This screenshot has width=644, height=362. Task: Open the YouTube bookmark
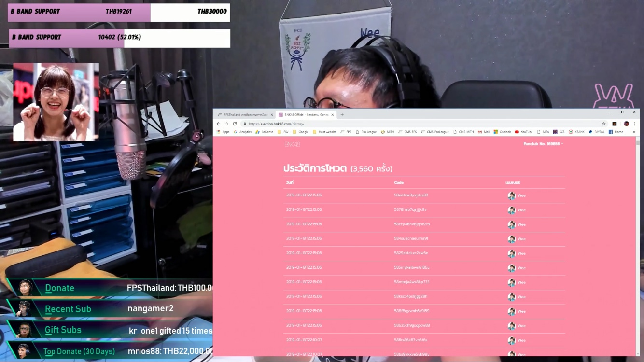tap(524, 132)
